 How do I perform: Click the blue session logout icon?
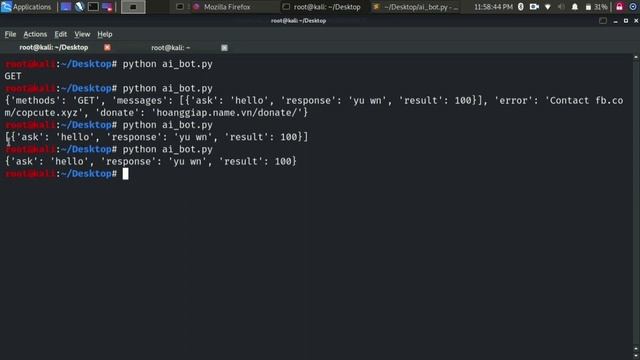pos(633,7)
